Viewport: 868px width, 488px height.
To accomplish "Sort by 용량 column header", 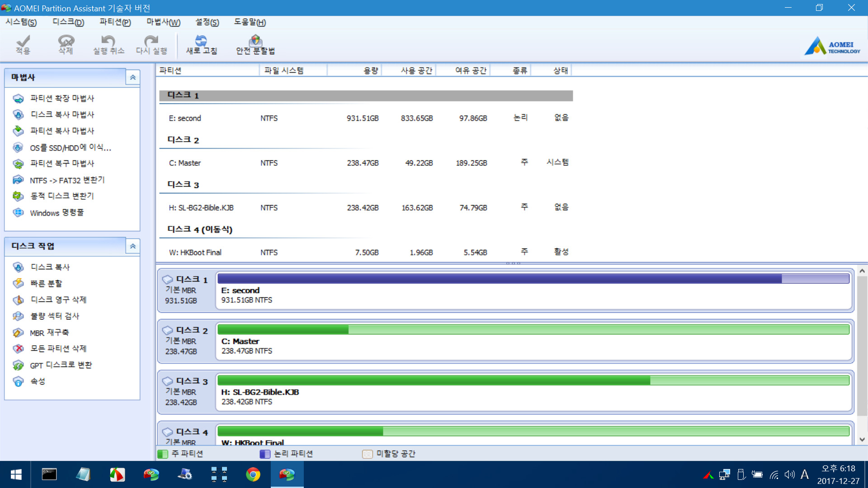I will 354,70.
